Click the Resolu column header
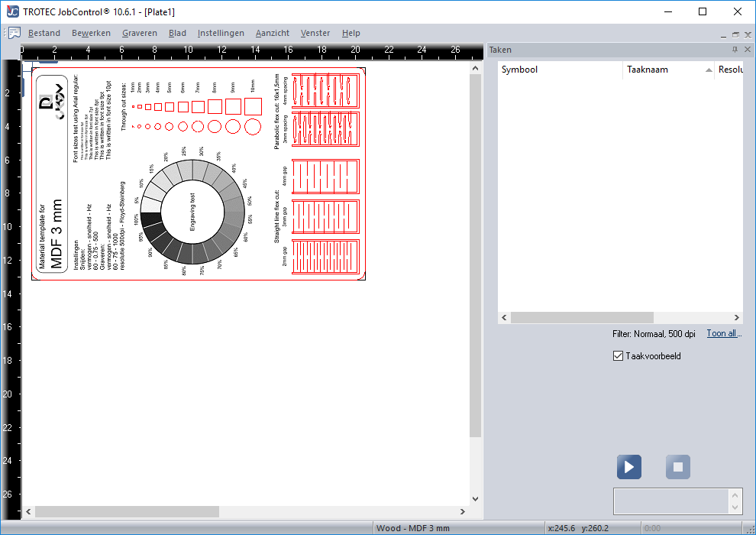 (729, 70)
